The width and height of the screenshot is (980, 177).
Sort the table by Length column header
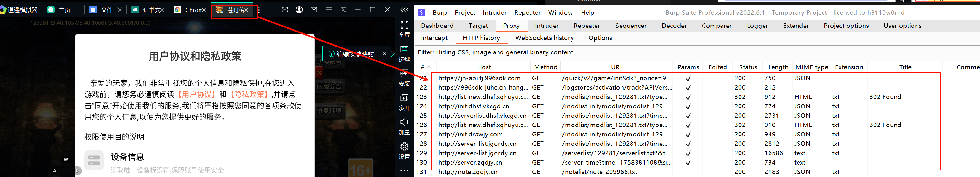(x=778, y=67)
